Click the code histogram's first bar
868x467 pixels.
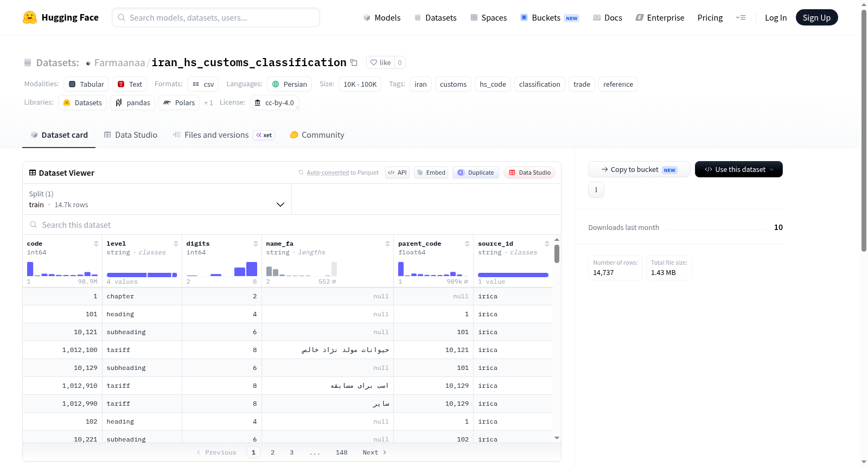coord(30,269)
